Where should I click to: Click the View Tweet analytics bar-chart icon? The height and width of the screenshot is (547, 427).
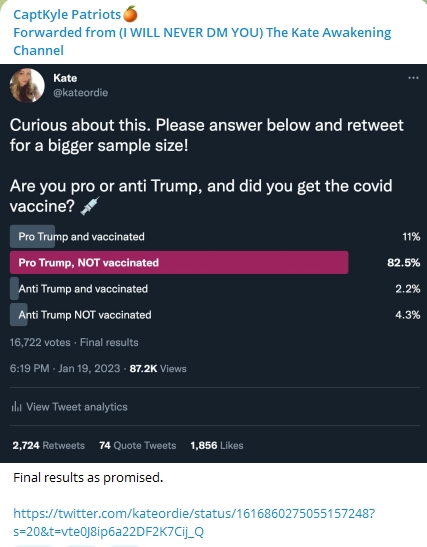tap(16, 406)
